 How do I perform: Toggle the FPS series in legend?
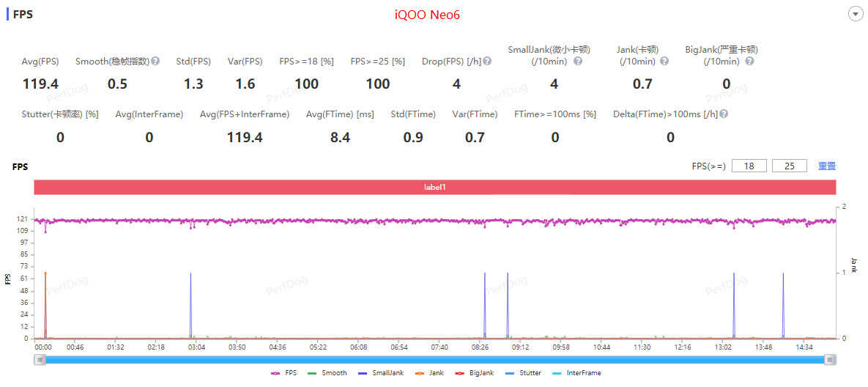pos(284,373)
